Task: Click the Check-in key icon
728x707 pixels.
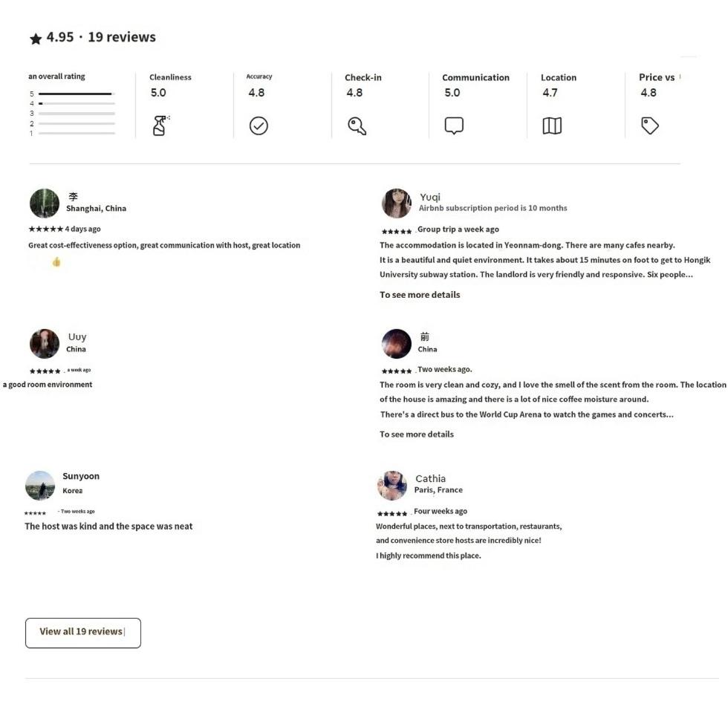Action: click(x=357, y=126)
